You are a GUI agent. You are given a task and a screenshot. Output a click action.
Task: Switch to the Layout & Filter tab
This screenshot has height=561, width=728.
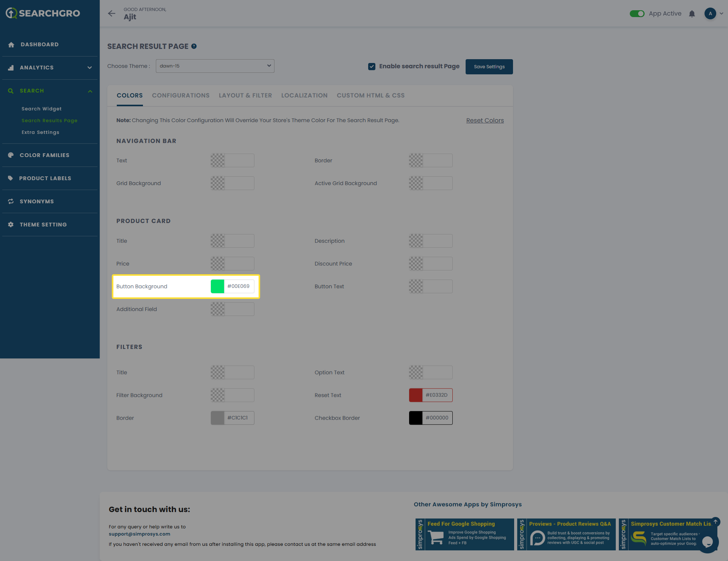coord(245,96)
